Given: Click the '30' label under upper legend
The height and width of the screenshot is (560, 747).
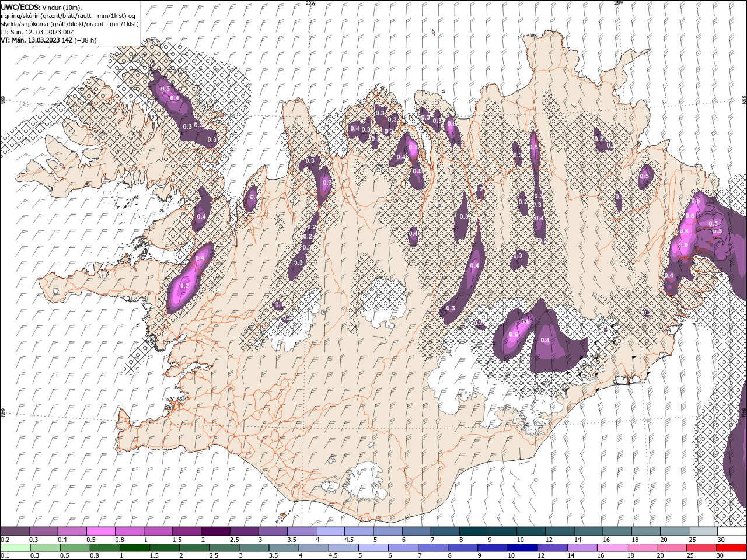Looking at the screenshot, I should 721,540.
